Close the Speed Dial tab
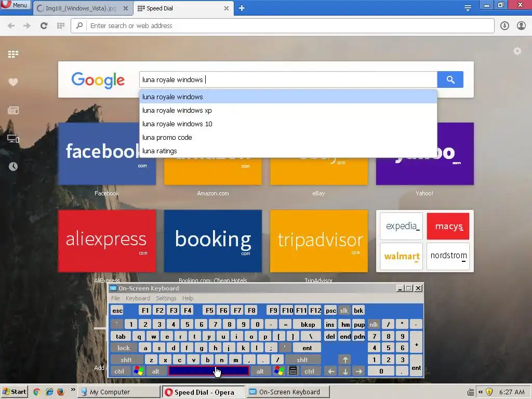The image size is (532, 399). (x=227, y=8)
